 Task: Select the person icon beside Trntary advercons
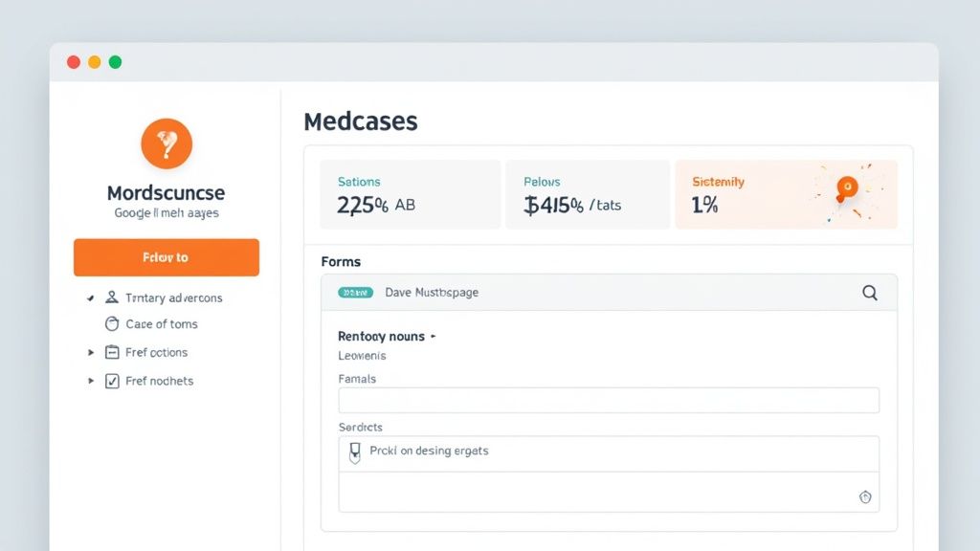coord(111,298)
